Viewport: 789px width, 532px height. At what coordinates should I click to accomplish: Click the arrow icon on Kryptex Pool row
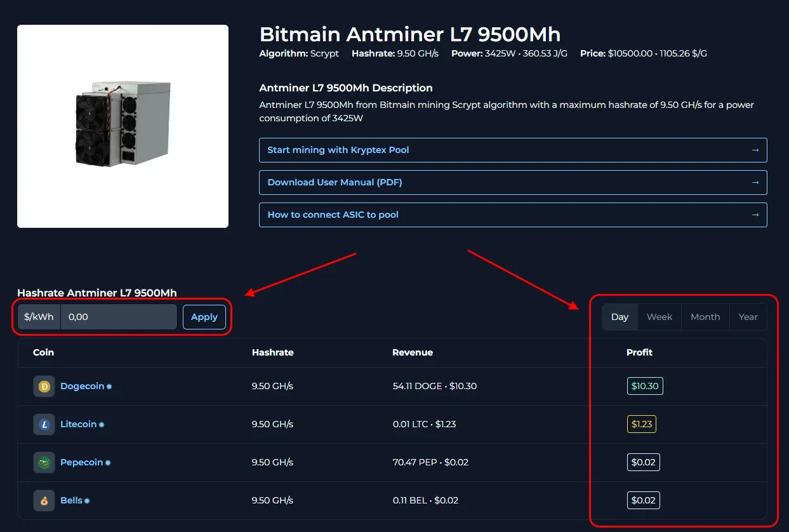pos(755,150)
